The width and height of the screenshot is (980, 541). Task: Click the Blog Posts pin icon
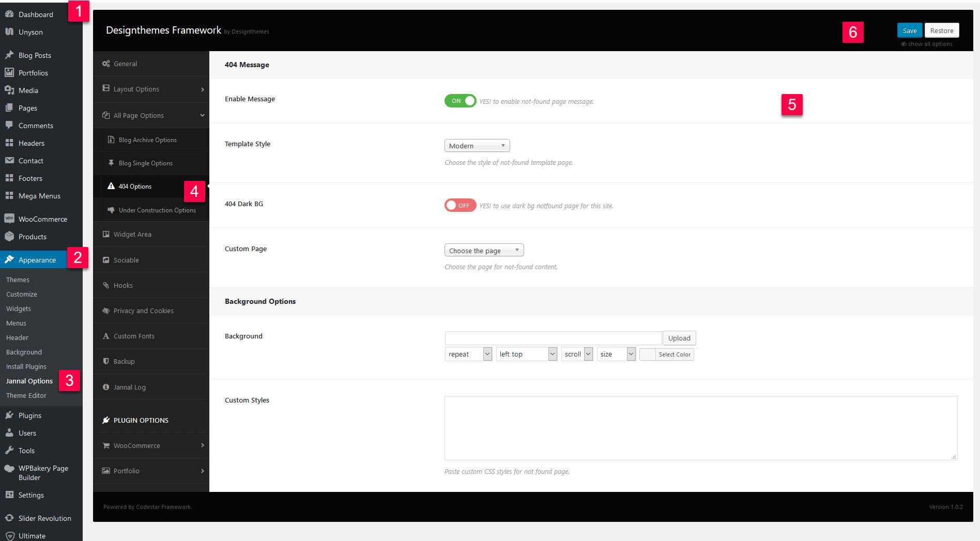click(9, 55)
